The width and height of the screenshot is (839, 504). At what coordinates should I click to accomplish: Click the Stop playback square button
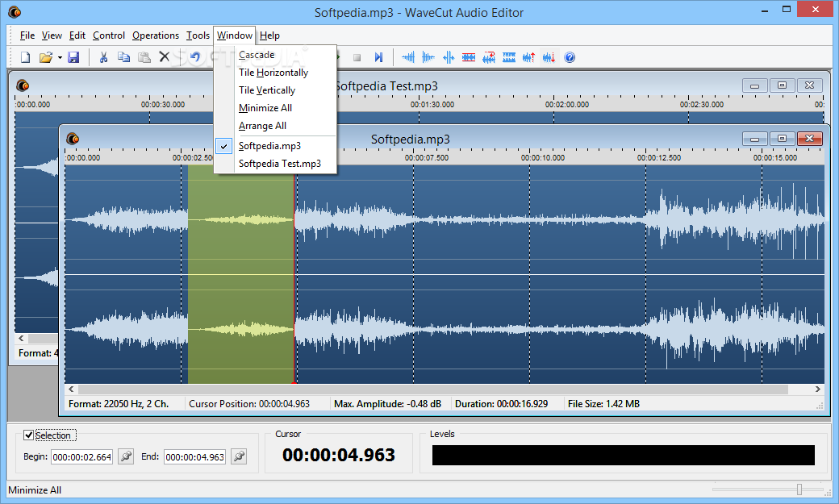click(357, 57)
